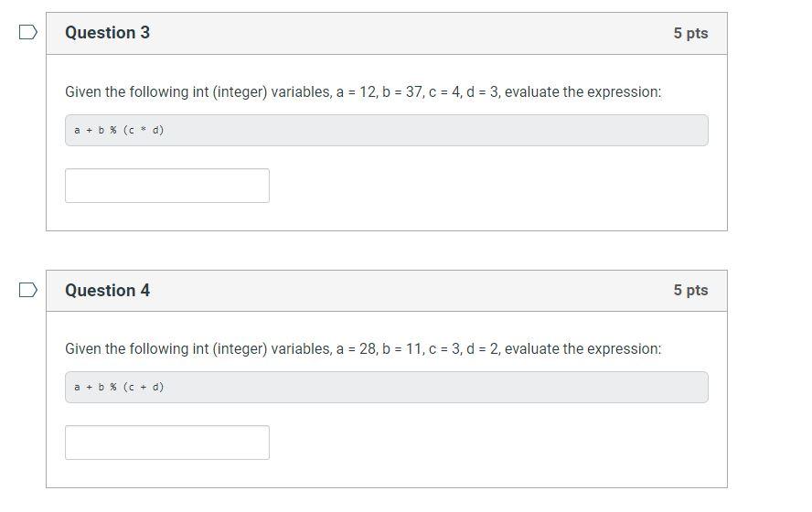Click the value d = 2 in Question 4
Viewport: 812px width, 512px height.
(x=482, y=349)
